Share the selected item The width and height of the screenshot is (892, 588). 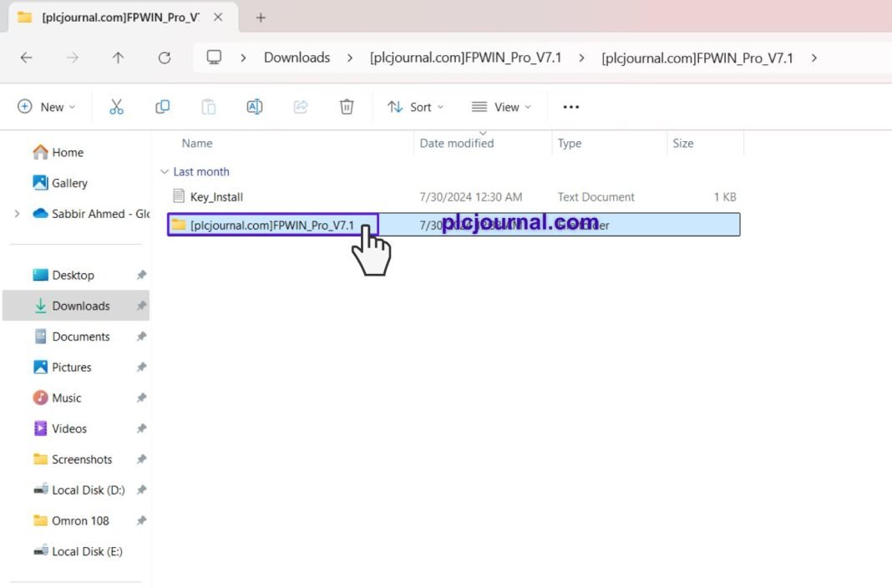pyautogui.click(x=301, y=107)
